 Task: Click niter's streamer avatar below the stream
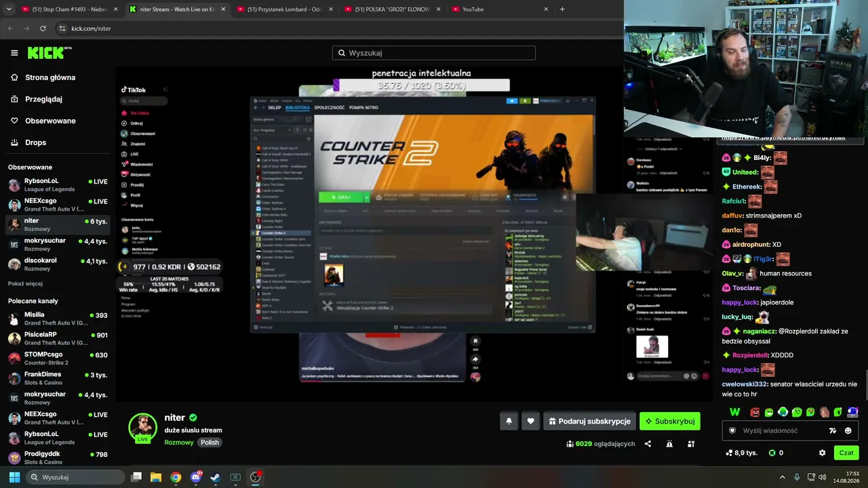(x=142, y=428)
